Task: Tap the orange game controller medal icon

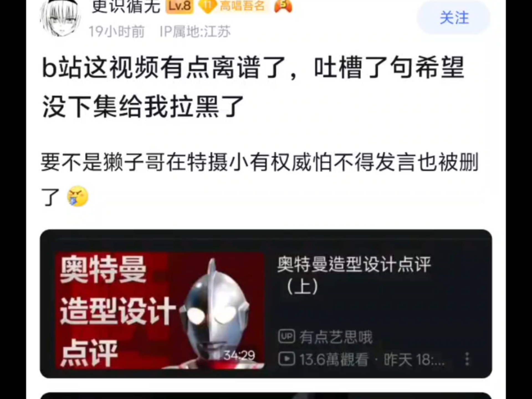Action: [283, 6]
